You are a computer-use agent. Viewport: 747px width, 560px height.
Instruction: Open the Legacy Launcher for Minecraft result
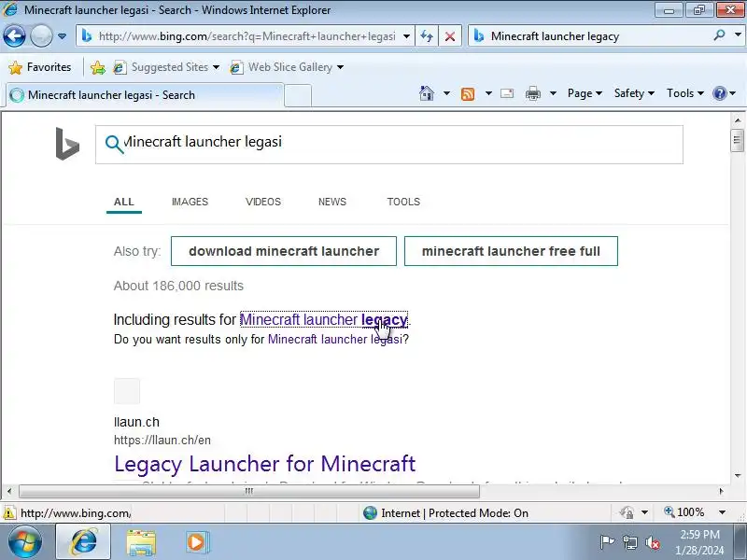point(265,464)
